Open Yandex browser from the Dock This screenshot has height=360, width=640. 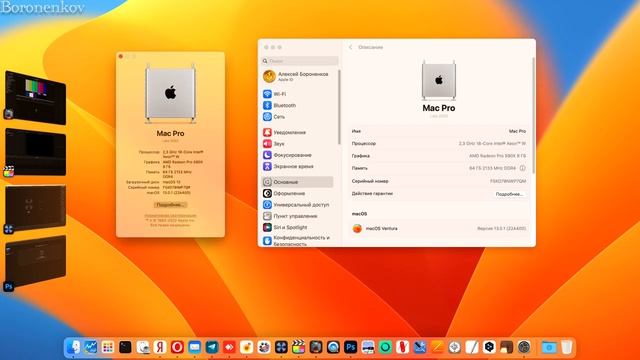pyautogui.click(x=160, y=347)
